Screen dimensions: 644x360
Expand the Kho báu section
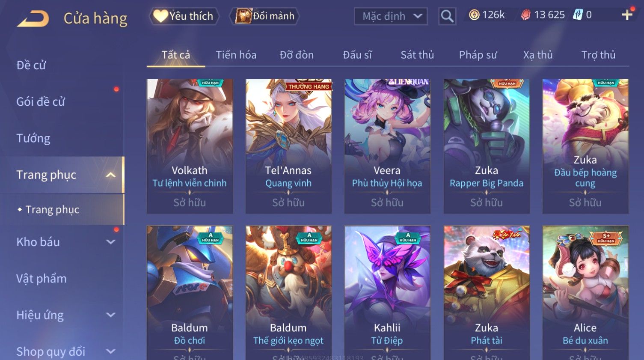coord(111,242)
